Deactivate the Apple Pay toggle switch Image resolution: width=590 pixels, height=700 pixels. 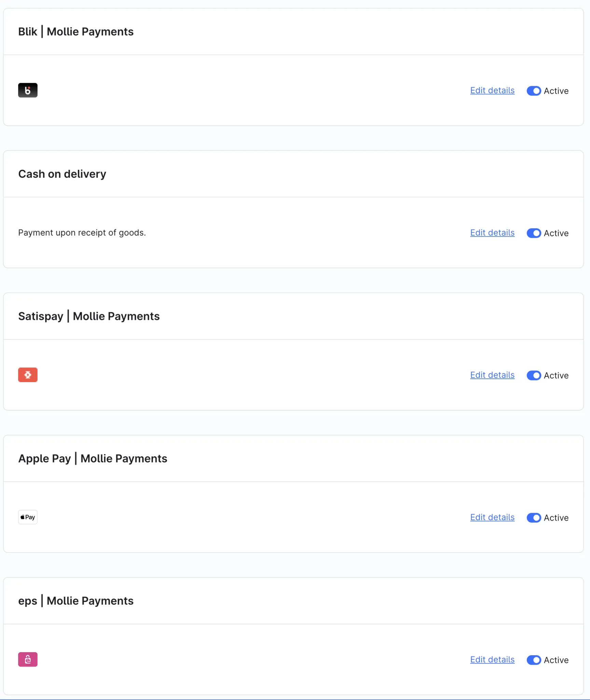[x=534, y=517]
